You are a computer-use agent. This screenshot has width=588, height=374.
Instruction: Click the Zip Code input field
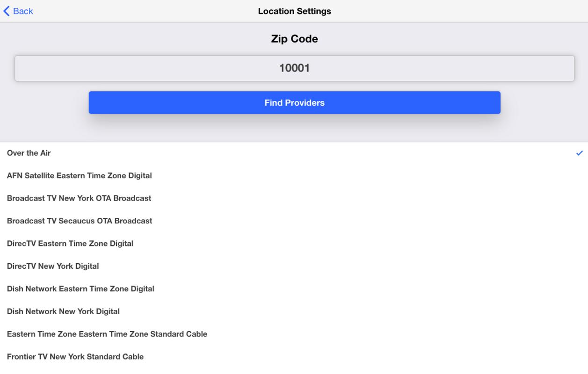click(x=294, y=68)
